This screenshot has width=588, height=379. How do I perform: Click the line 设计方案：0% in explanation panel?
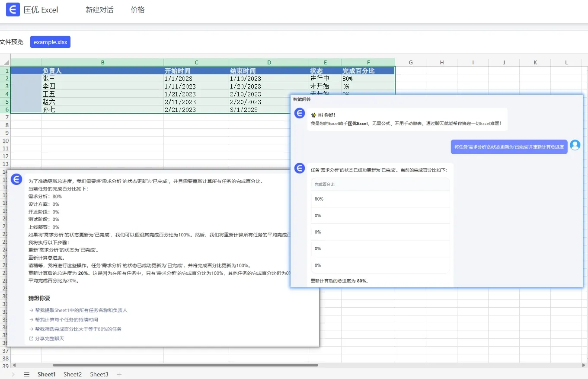point(44,204)
